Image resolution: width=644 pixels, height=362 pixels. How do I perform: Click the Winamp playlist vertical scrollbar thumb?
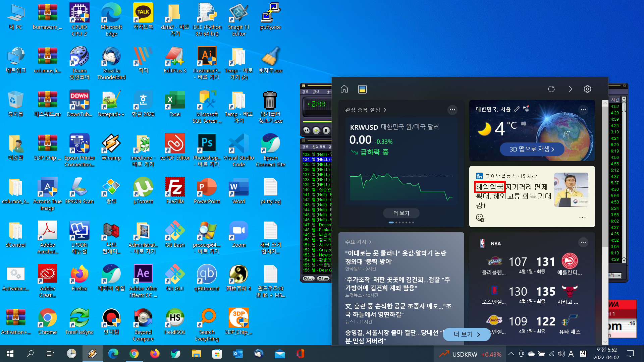pyautogui.click(x=624, y=107)
